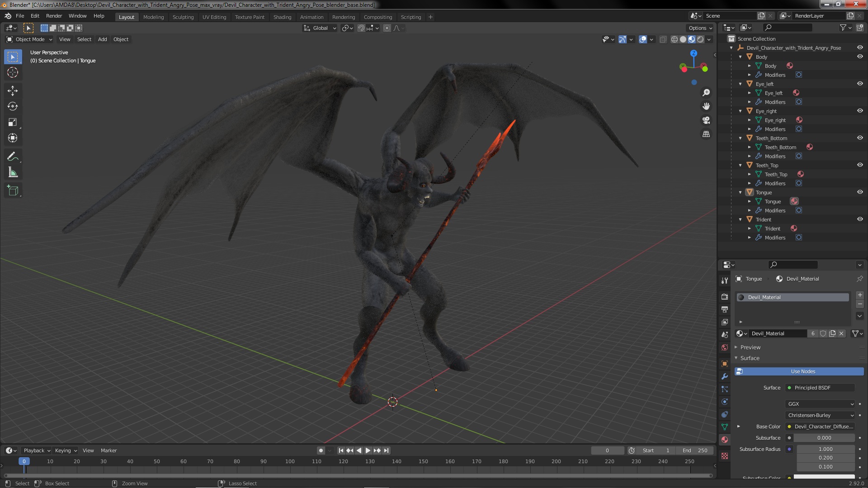868x488 pixels.
Task: Open the Global transform orientation dropdown
Action: (x=320, y=28)
